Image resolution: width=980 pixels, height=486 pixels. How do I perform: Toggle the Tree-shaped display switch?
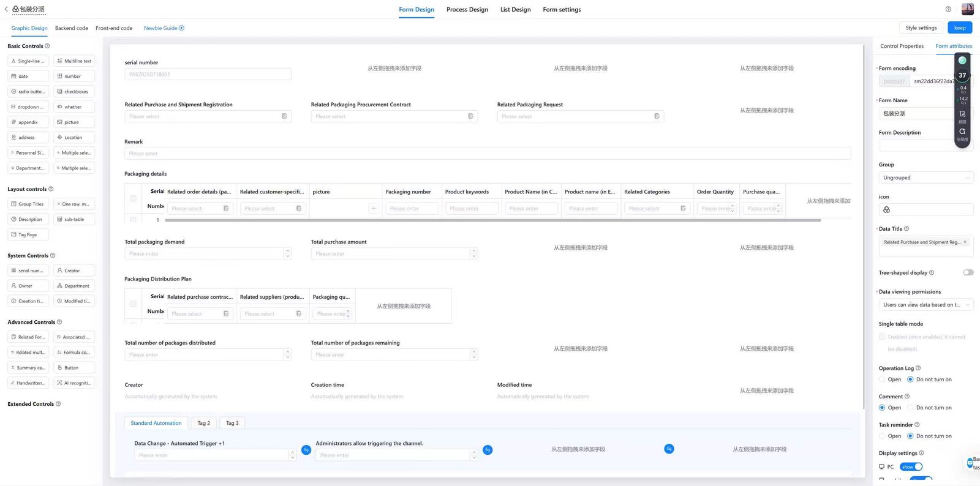tap(968, 272)
